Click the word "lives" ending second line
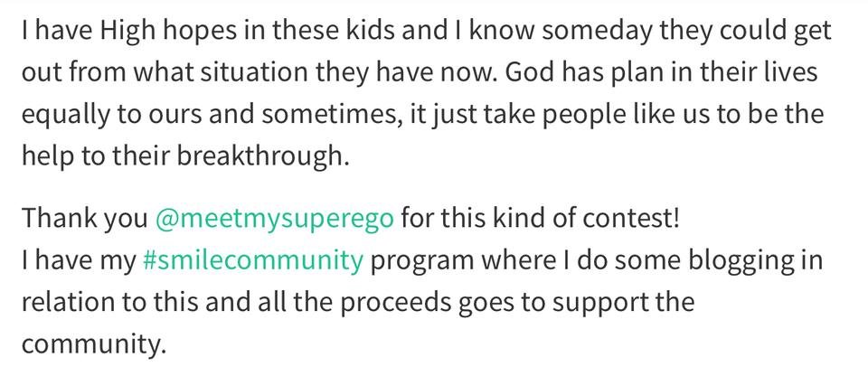Viewport: 868px width, 367px height. coord(789,72)
